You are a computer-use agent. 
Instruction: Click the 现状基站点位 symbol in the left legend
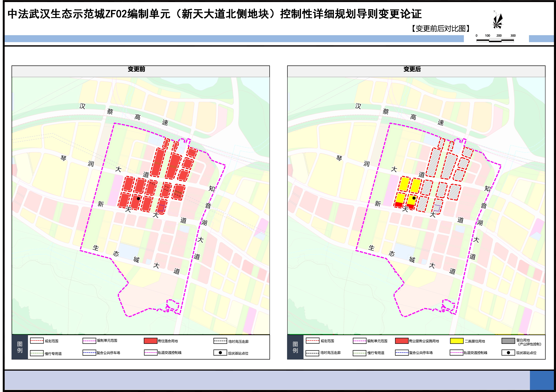220,353
